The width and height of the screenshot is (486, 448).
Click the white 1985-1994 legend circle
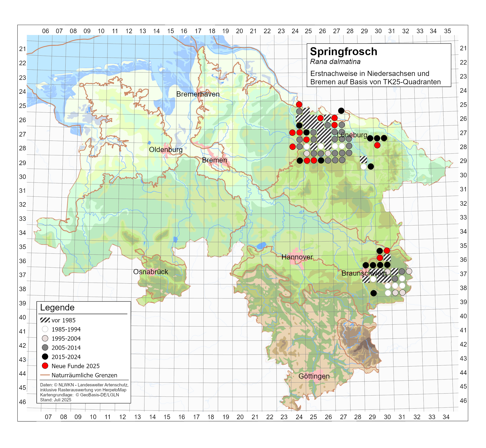[45, 329]
